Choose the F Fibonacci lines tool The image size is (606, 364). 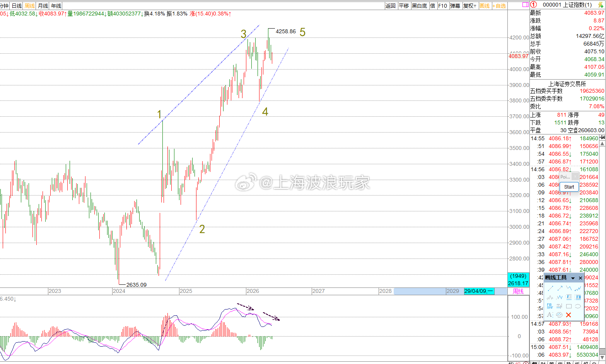569,297
